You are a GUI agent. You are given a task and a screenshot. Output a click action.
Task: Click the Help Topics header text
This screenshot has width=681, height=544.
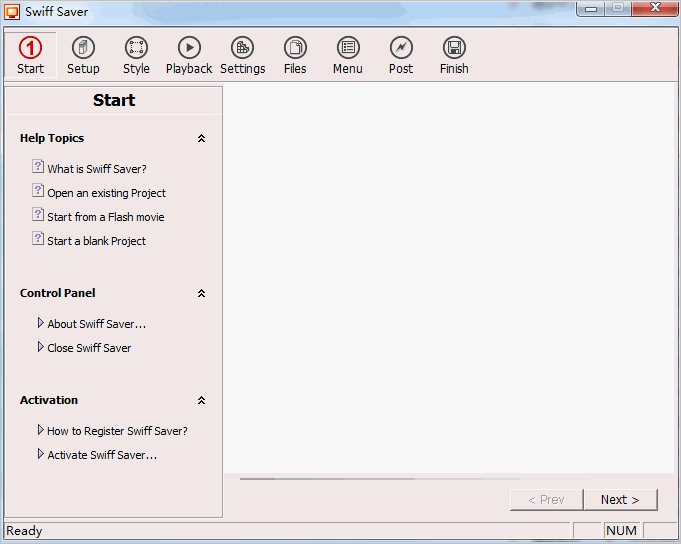point(52,138)
